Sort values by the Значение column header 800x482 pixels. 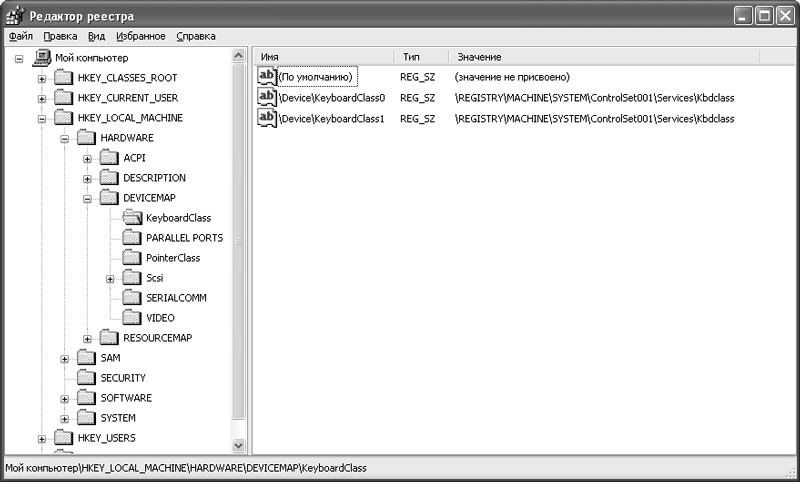pos(604,57)
